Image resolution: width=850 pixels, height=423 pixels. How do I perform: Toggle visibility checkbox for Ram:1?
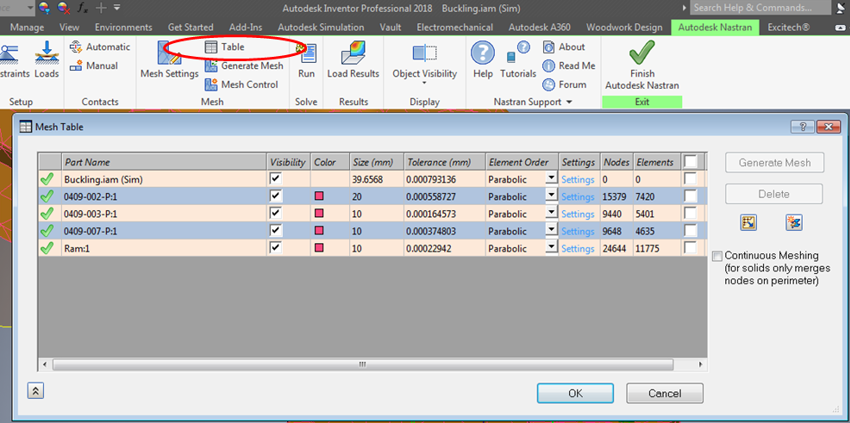tap(276, 248)
